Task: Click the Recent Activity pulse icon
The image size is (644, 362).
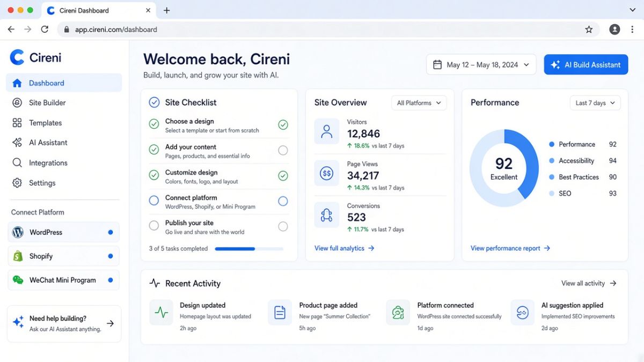Action: 155,283
